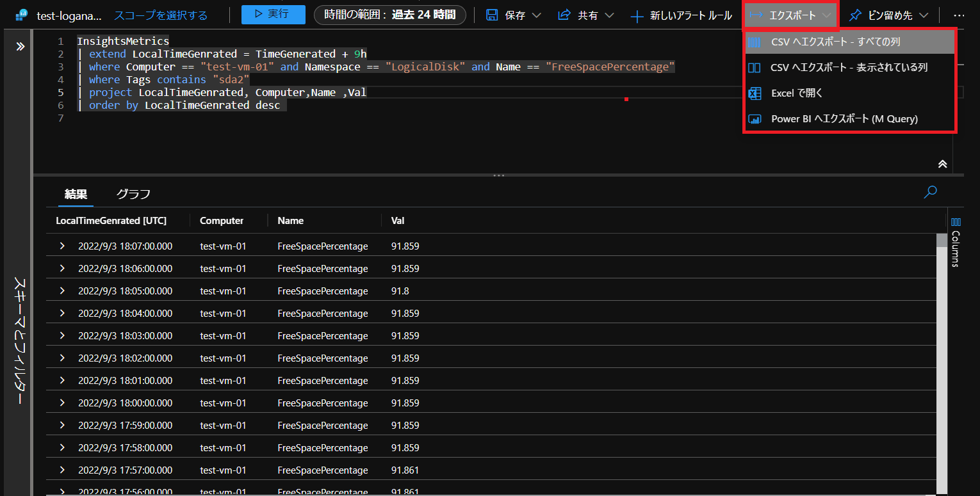Sort by Name column header
Image resolution: width=980 pixels, height=496 pixels.
pos(291,221)
